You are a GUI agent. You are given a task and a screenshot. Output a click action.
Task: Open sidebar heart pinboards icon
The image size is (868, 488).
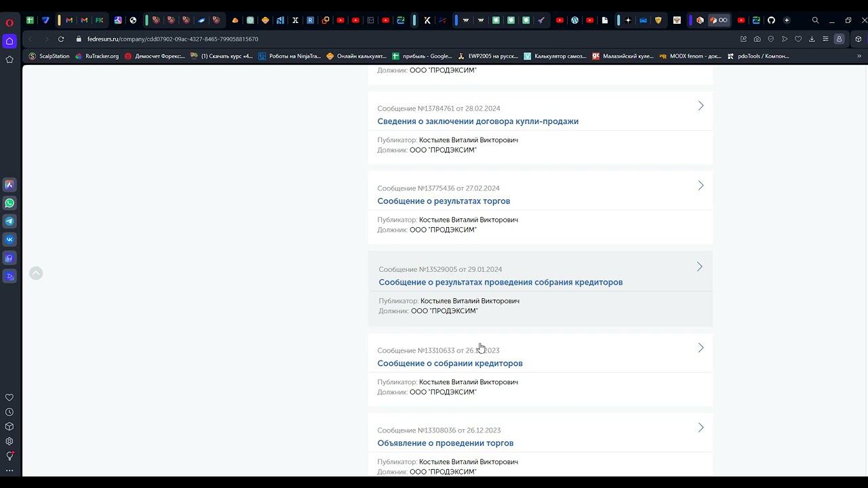coord(9,397)
